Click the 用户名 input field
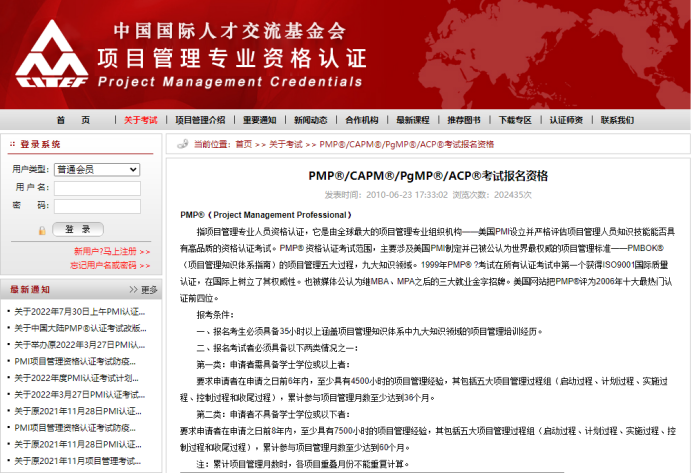 97,188
